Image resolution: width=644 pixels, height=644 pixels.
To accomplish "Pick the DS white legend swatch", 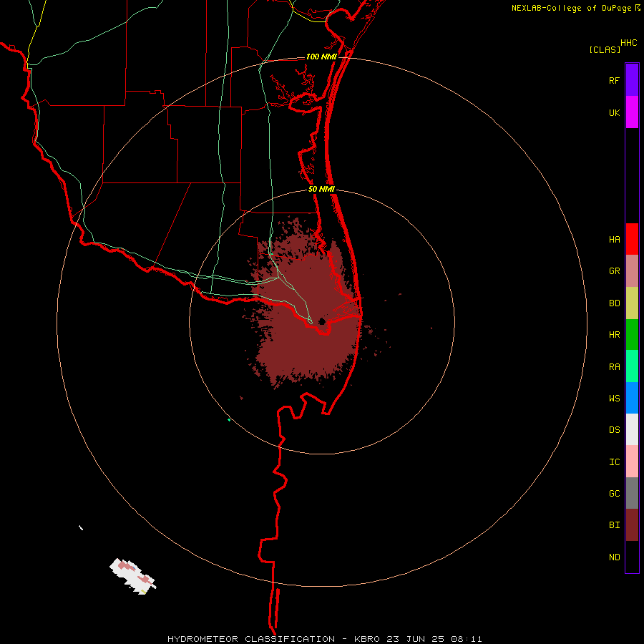I will (632, 429).
